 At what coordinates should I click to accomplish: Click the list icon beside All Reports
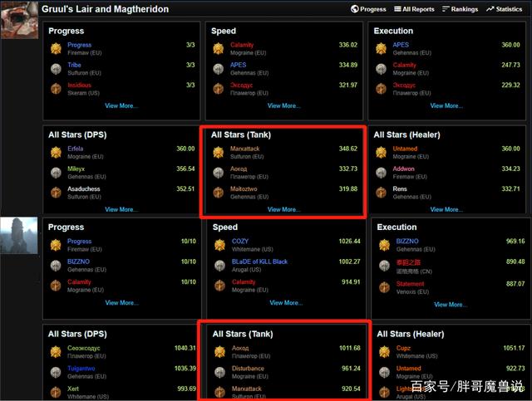click(397, 9)
